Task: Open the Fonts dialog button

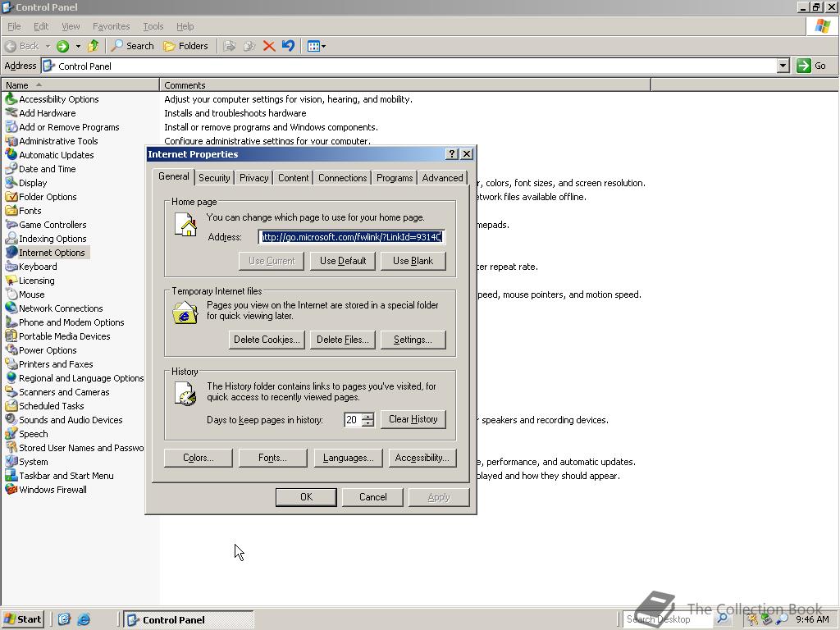Action: (x=272, y=458)
